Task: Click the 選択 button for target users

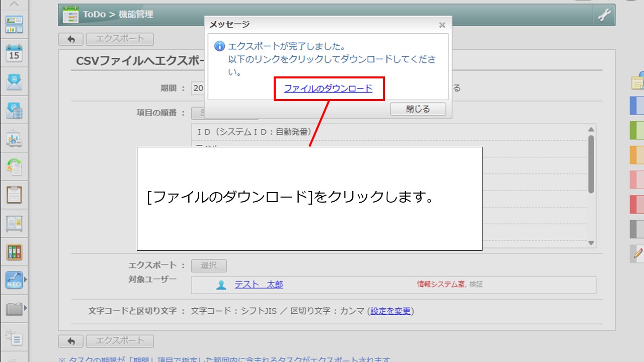Action: (x=209, y=265)
